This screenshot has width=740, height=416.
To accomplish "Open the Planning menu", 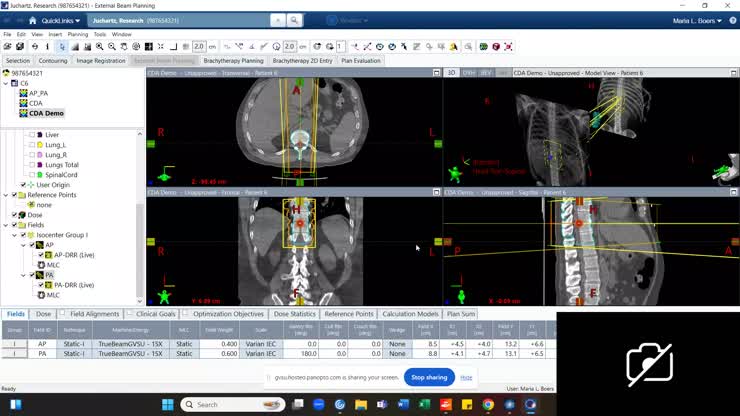I will pyautogui.click(x=78, y=34).
